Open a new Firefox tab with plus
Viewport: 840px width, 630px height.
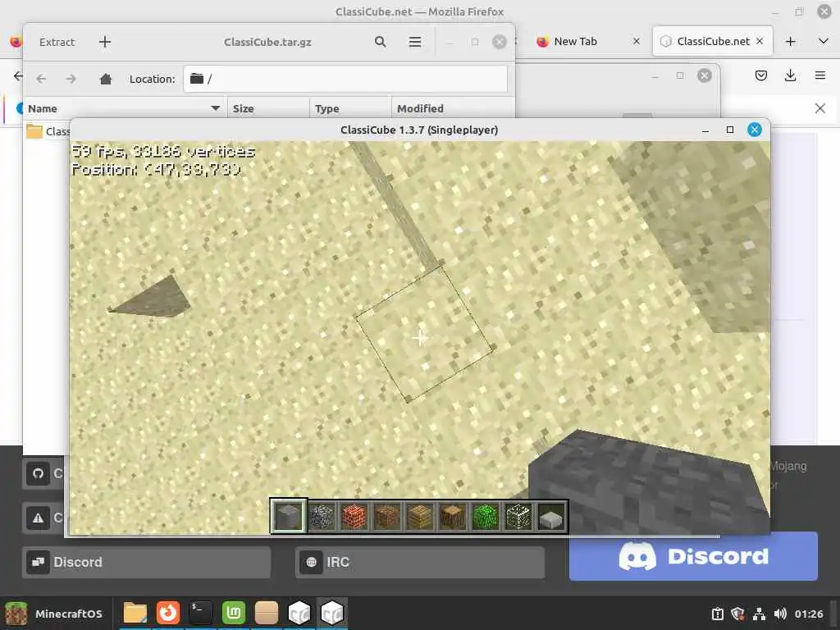pyautogui.click(x=790, y=41)
